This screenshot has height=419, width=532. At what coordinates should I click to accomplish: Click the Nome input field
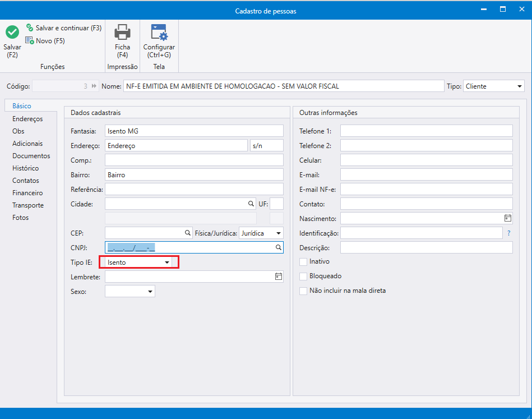pyautogui.click(x=284, y=86)
